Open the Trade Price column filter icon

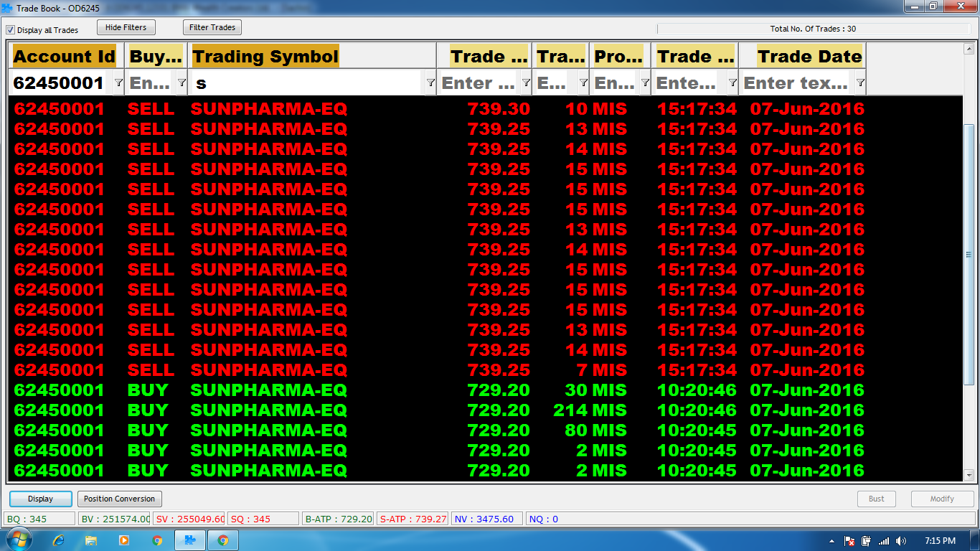pos(526,83)
